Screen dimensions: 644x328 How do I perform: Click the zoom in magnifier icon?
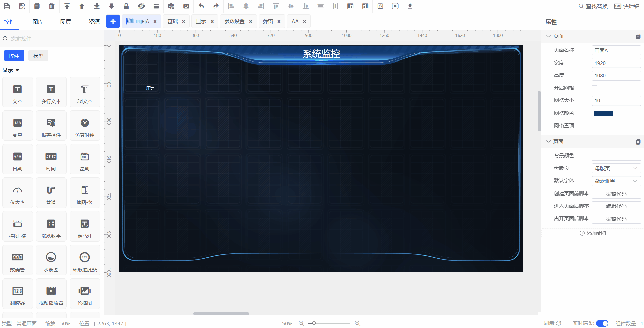click(x=357, y=323)
